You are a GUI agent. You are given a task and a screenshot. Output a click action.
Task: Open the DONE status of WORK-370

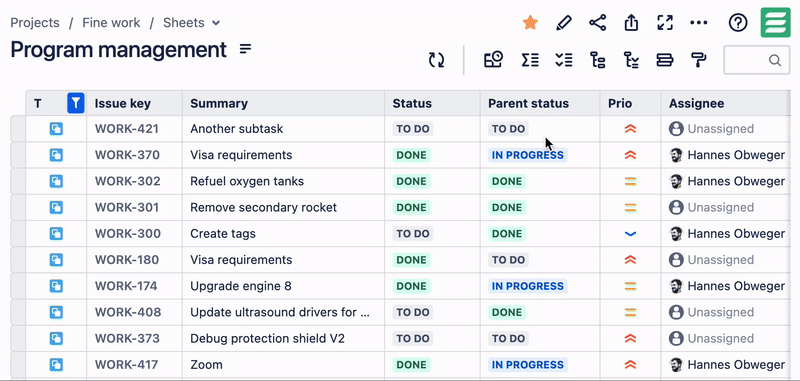click(411, 155)
